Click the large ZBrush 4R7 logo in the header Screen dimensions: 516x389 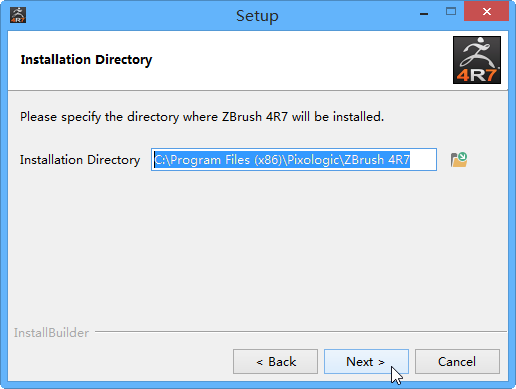click(x=477, y=60)
